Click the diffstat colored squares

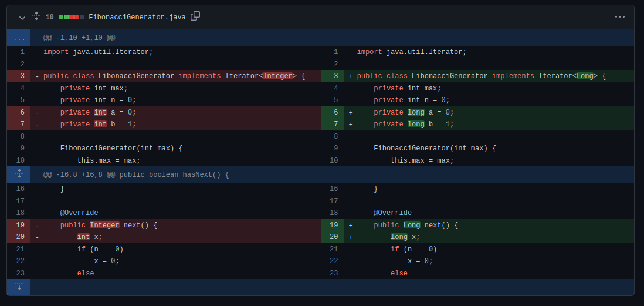(72, 17)
